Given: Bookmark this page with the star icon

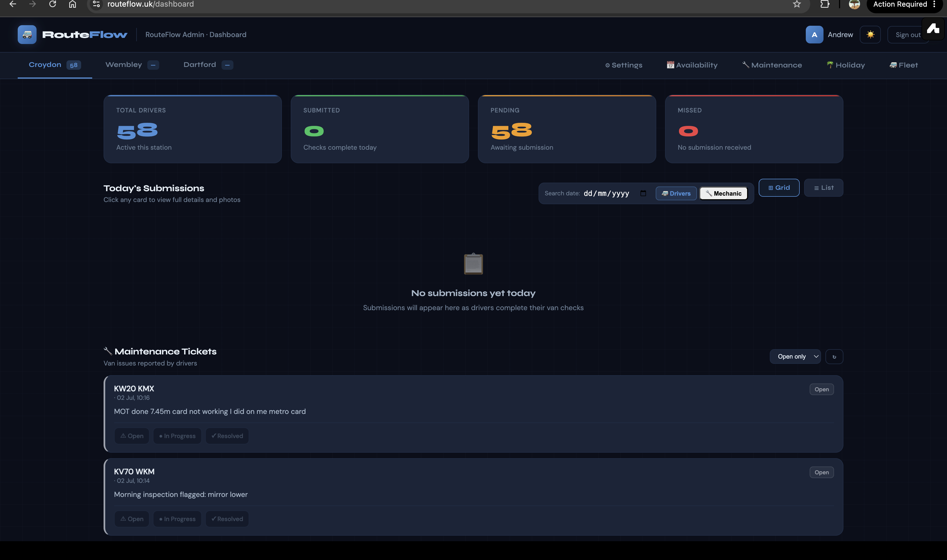Looking at the screenshot, I should (x=797, y=4).
